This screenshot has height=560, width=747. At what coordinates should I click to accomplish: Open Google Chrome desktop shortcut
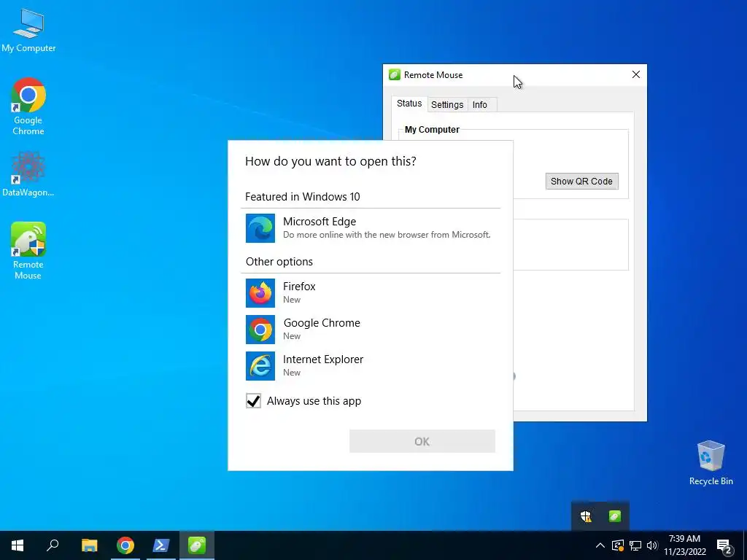(x=28, y=106)
